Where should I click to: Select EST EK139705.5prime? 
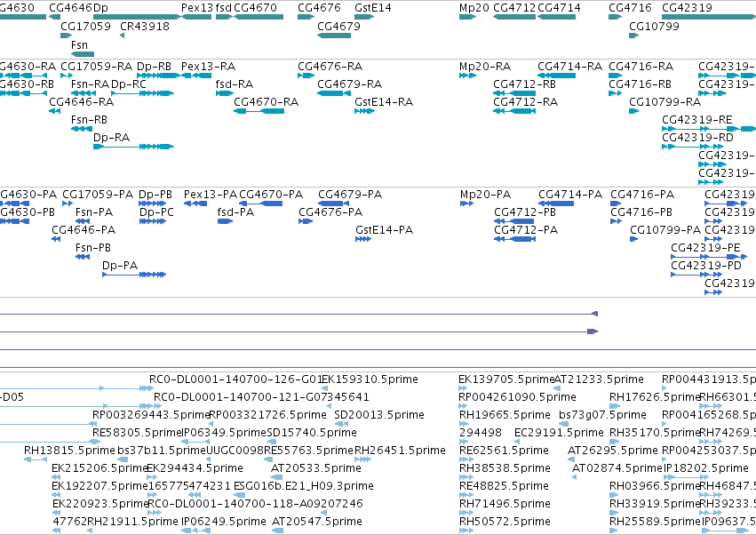point(506,379)
